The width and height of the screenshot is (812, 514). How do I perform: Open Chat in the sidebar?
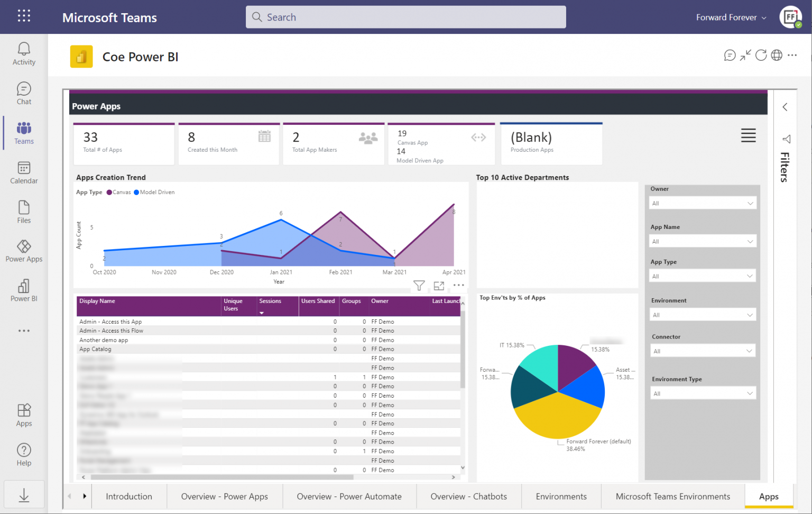click(24, 94)
